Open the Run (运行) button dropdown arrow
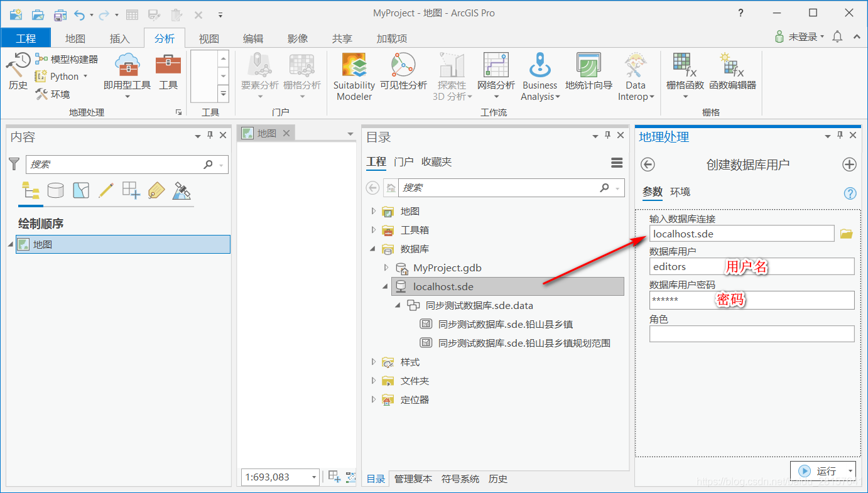The width and height of the screenshot is (868, 493). tap(851, 471)
